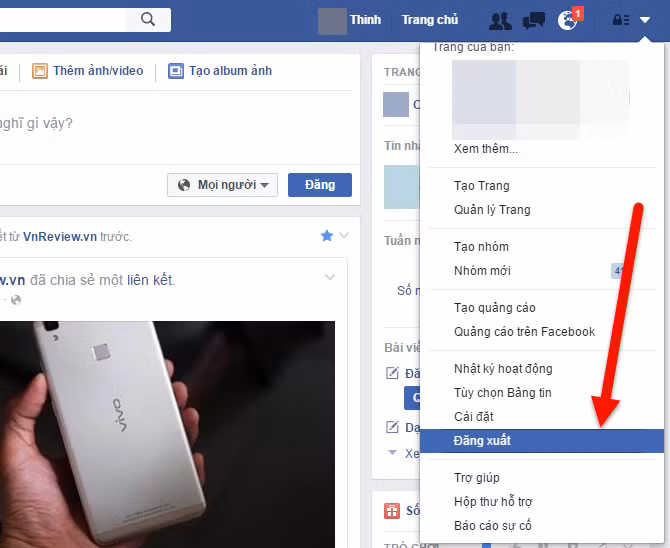
Task: Open the liên kết shared link
Action: pos(150,280)
